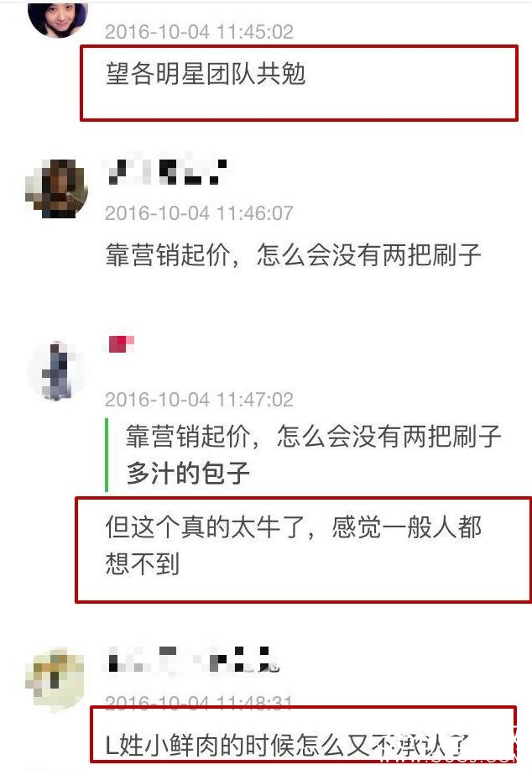Screen dimensions: 532x770
Task: Open the standing-figure avatar beside 11:47:02
Action: point(57,370)
